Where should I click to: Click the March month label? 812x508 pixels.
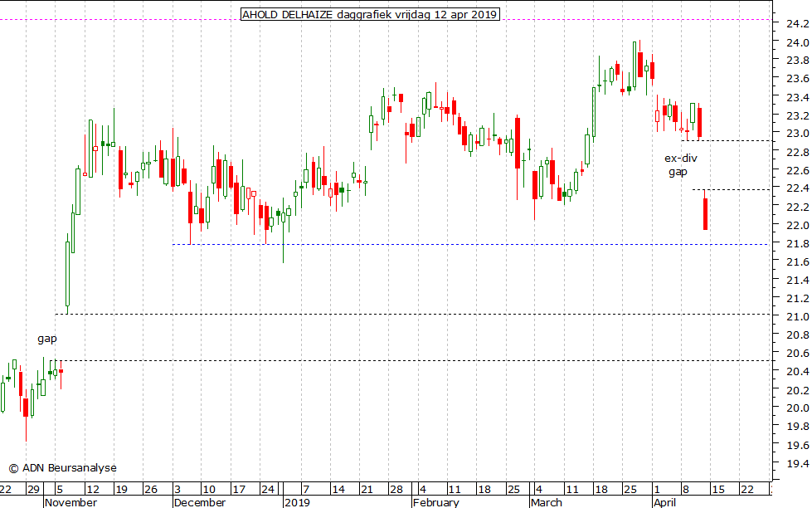547,502
